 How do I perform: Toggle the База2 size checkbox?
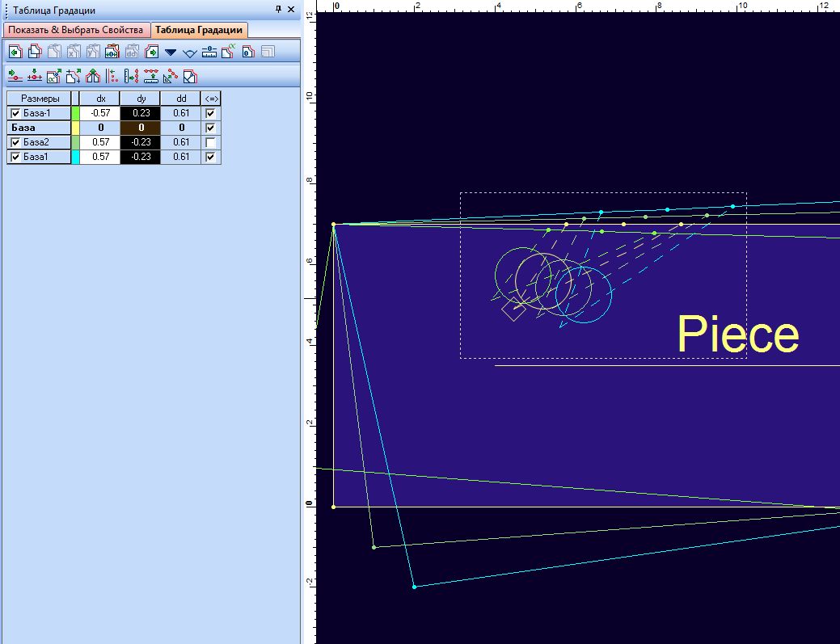click(15, 142)
